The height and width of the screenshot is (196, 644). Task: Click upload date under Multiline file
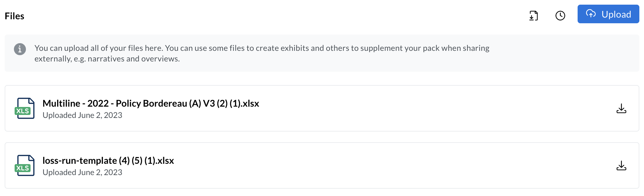(82, 115)
